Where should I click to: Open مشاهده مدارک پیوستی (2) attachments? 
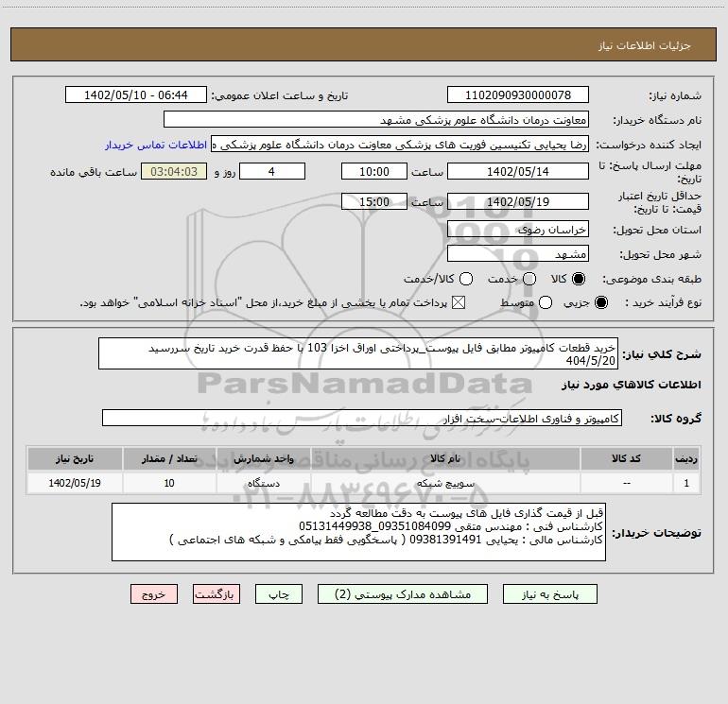point(403,594)
